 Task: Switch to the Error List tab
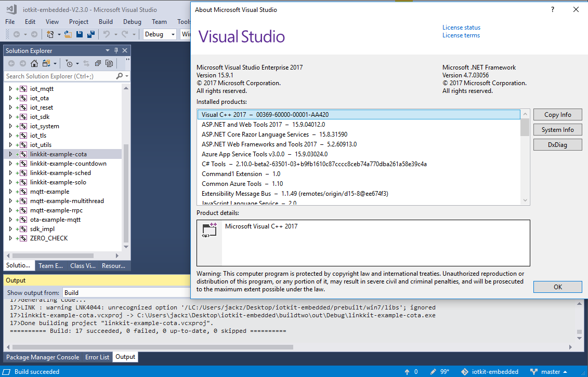(97, 357)
